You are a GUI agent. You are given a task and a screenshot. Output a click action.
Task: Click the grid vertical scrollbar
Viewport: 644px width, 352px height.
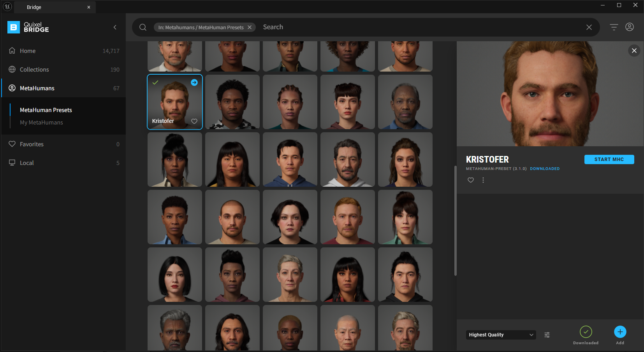[x=455, y=221]
